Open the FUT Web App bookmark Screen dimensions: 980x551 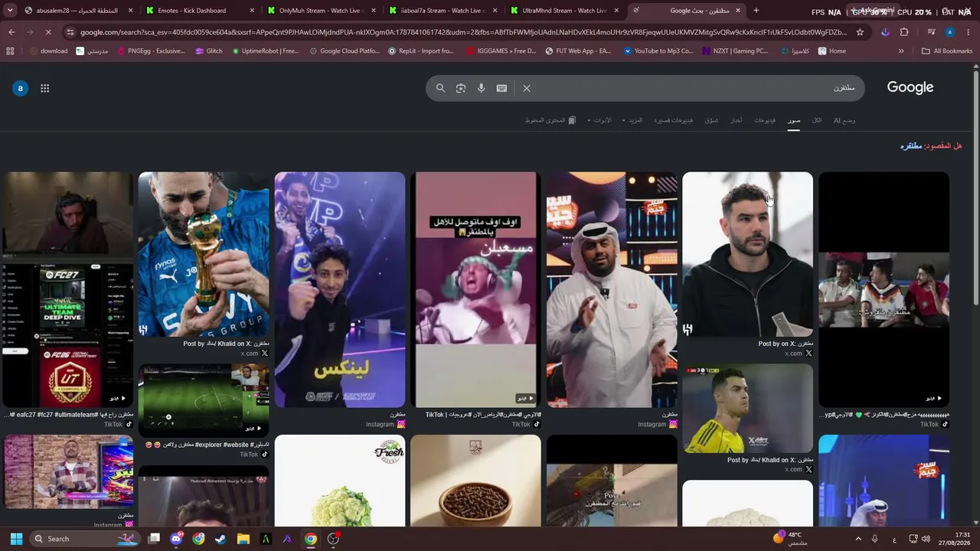578,51
